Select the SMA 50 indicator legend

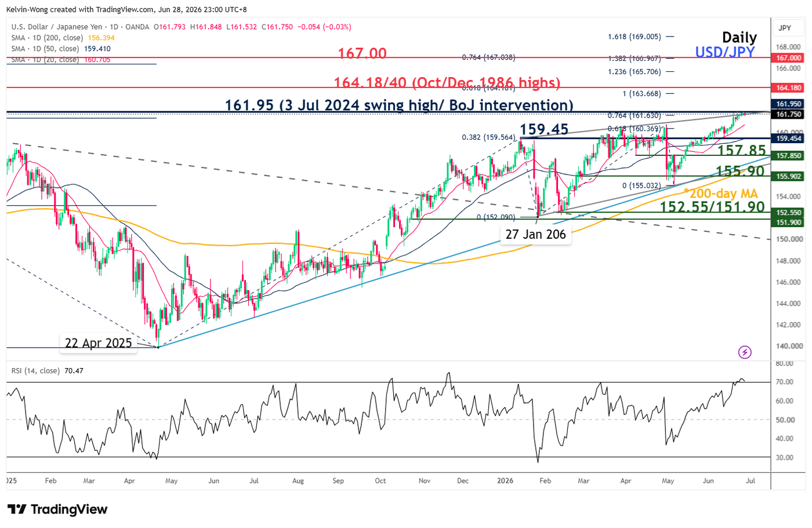pos(61,49)
